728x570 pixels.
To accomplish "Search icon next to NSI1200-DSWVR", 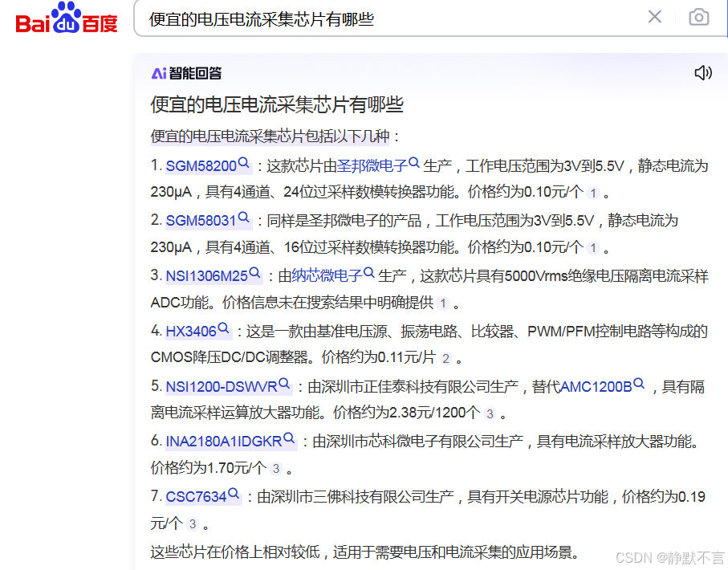I will (x=284, y=384).
